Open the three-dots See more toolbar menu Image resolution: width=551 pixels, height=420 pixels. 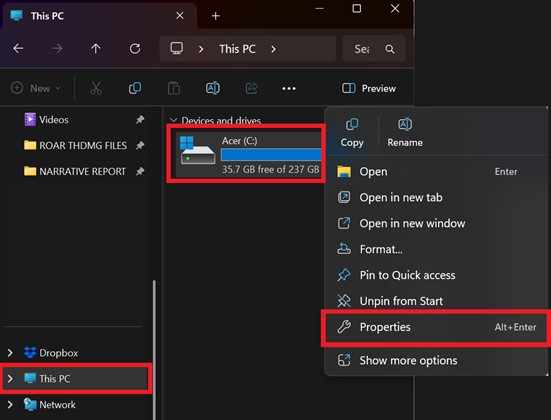tap(289, 89)
